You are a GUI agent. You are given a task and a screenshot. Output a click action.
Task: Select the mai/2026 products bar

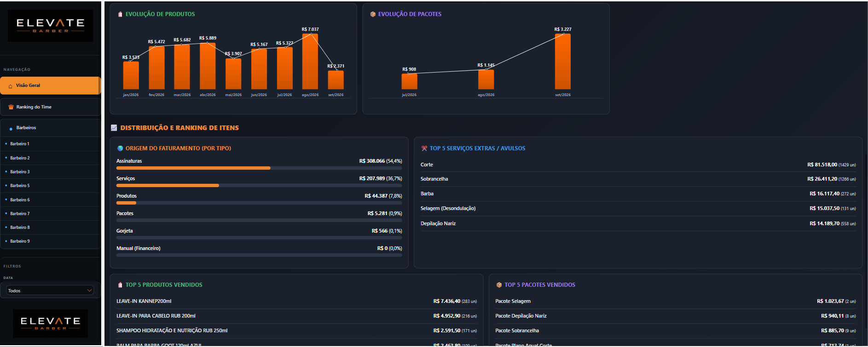click(233, 74)
